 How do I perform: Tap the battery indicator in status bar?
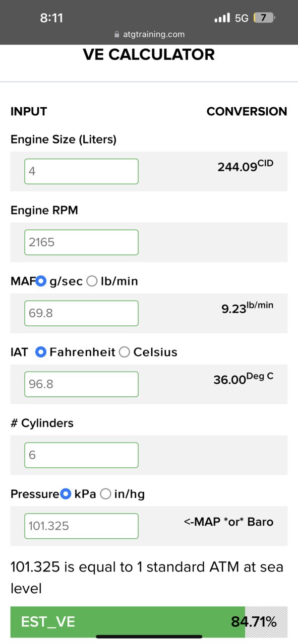[264, 18]
